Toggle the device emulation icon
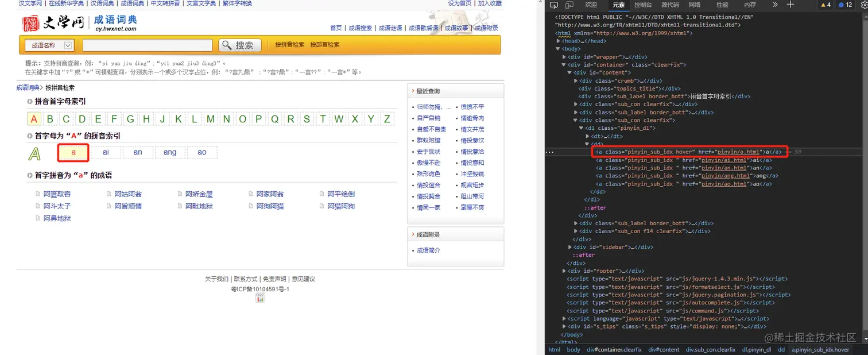 (x=569, y=5)
